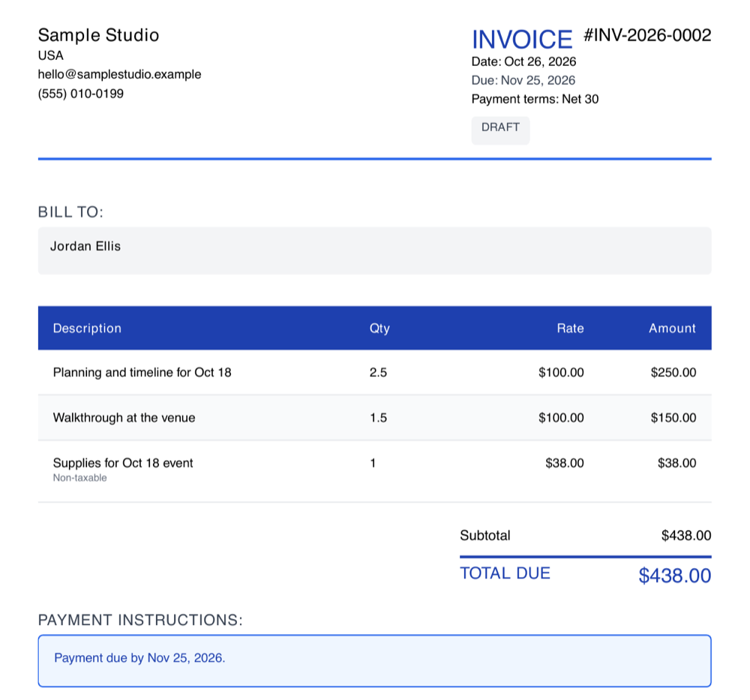Click the Subtotal value $438.00
The width and height of the screenshot is (750, 700).
pos(686,535)
